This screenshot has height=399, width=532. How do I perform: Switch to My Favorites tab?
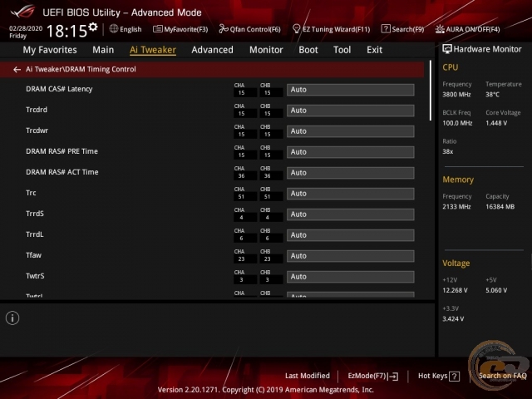click(x=50, y=50)
